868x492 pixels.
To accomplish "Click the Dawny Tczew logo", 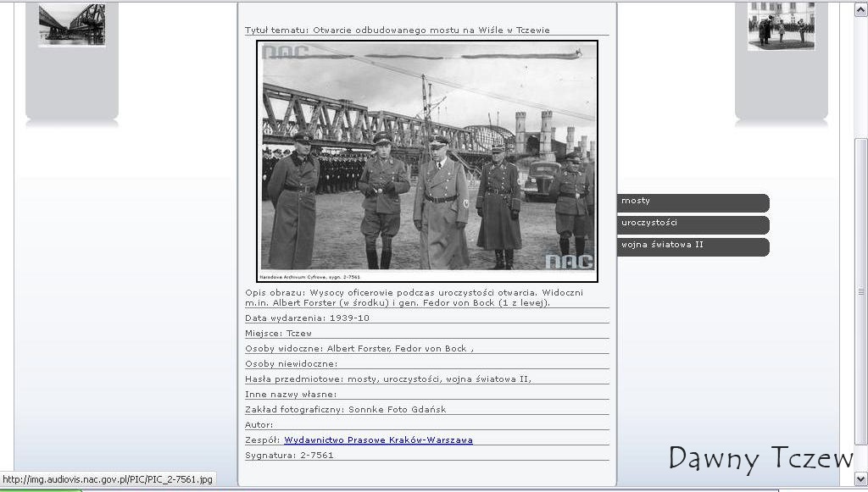I will click(x=760, y=458).
